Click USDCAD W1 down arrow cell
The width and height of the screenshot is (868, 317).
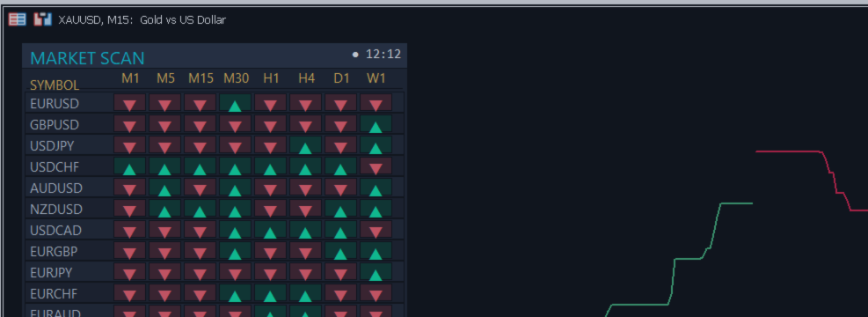click(376, 230)
